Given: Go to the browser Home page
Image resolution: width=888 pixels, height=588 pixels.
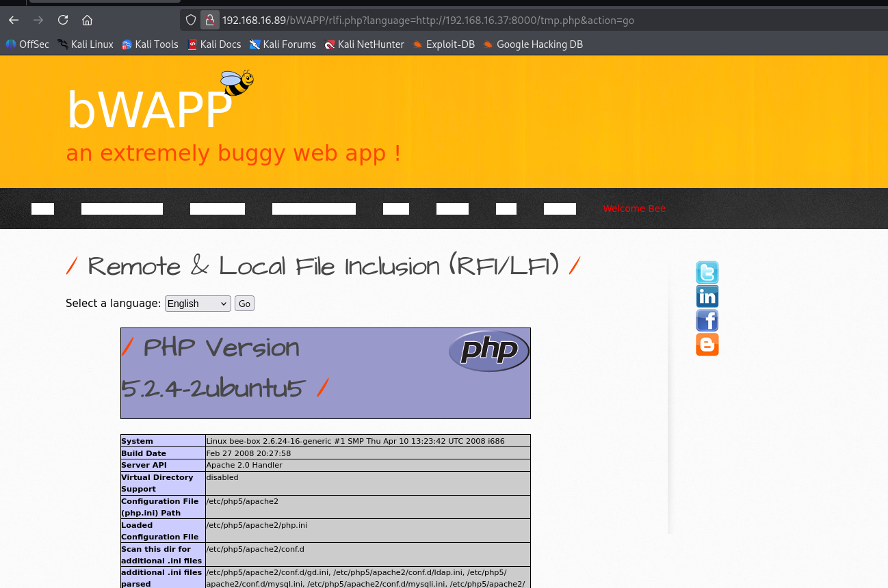Looking at the screenshot, I should pos(87,20).
